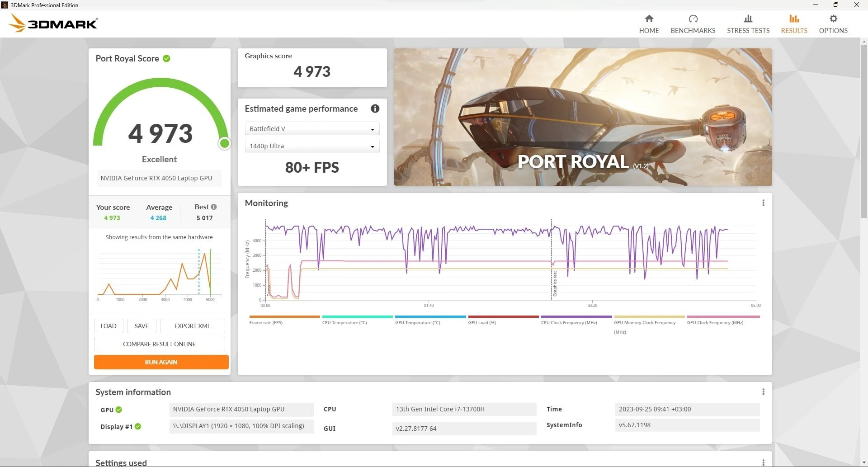Viewport: 868px width, 467px height.
Task: Click the EXPORT XML button
Action: [192, 326]
